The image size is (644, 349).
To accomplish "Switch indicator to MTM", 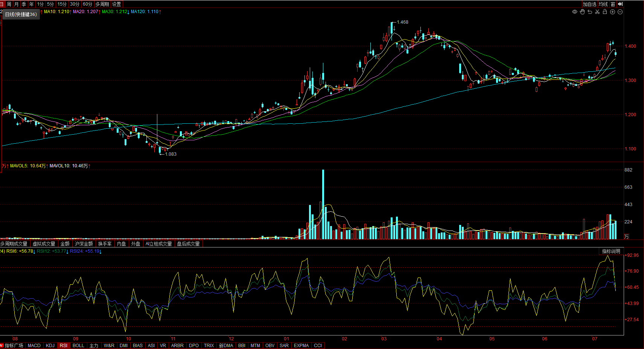I will [x=255, y=346].
